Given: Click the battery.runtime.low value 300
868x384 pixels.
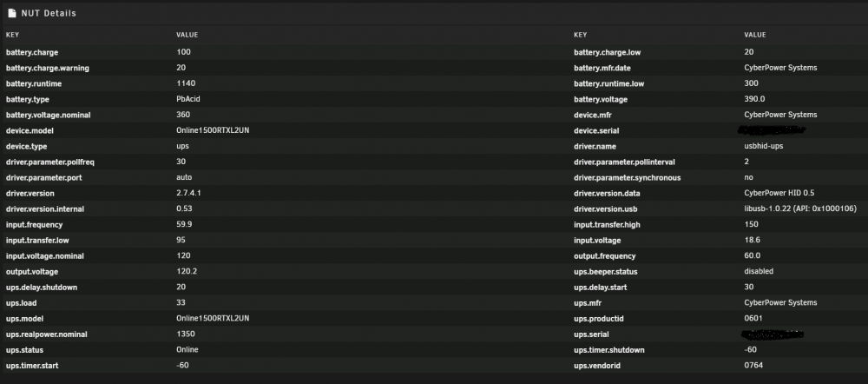Looking at the screenshot, I should click(x=751, y=83).
